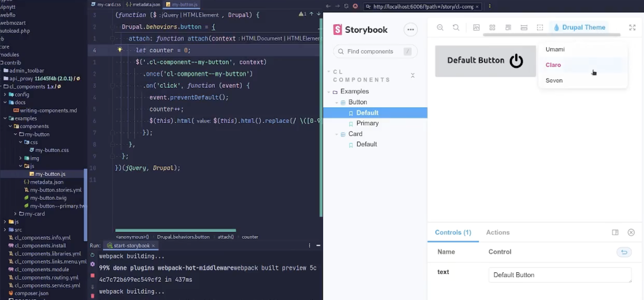This screenshot has width=644, height=300.
Task: Click the viewport size icon
Action: point(508,27)
